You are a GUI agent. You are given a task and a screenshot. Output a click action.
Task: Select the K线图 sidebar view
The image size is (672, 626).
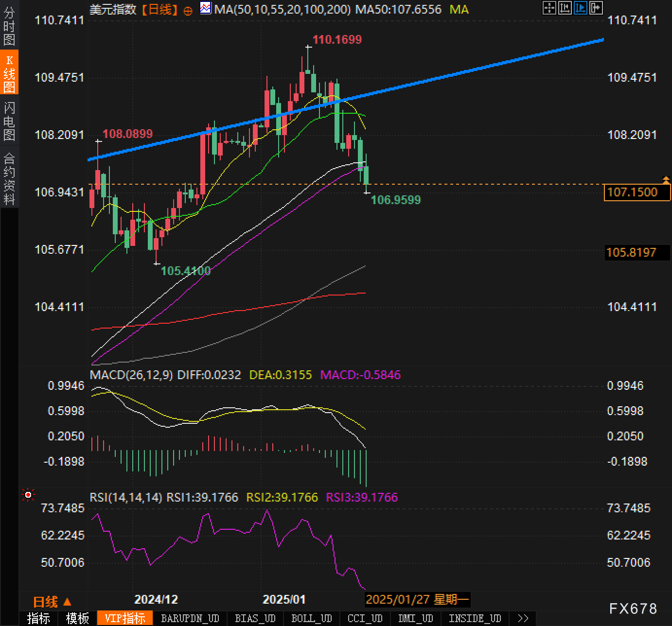coord(9,73)
